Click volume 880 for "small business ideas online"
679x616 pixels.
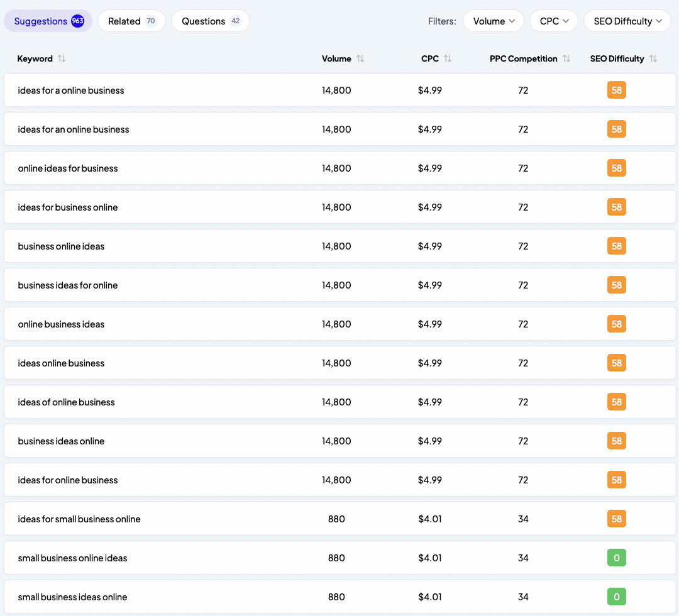point(336,597)
